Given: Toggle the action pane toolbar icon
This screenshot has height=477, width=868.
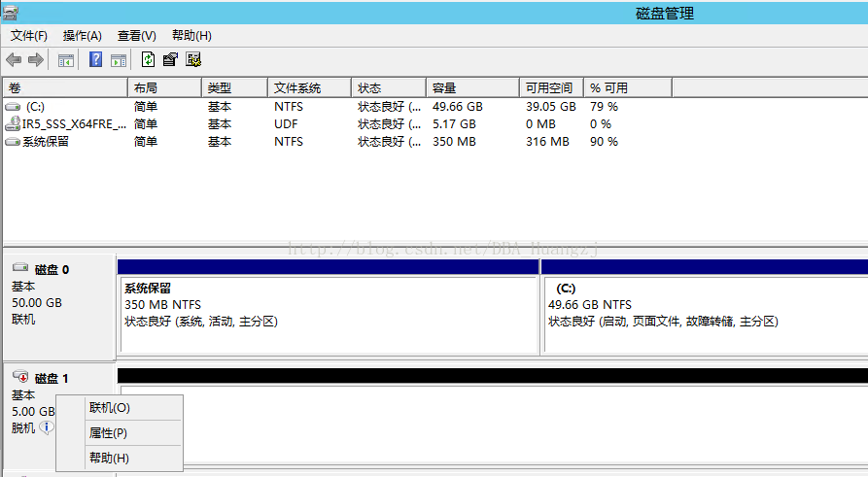Looking at the screenshot, I should pos(119,60).
